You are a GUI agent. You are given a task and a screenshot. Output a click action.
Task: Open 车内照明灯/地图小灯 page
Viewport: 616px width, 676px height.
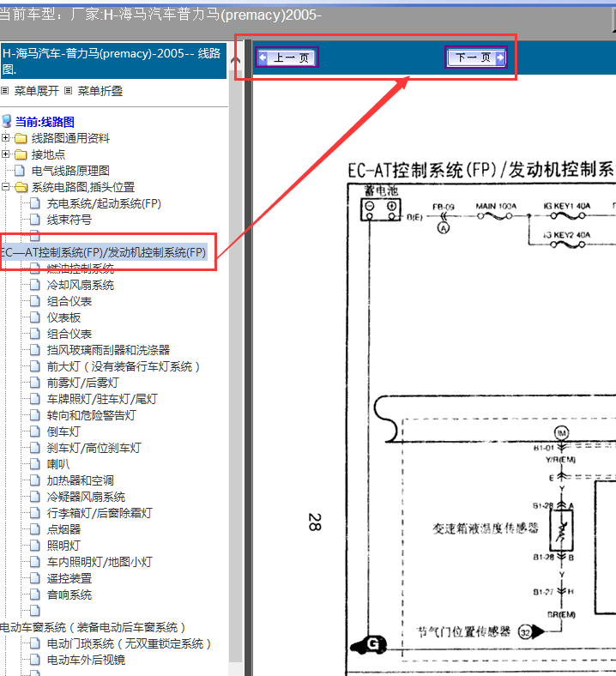point(100,562)
